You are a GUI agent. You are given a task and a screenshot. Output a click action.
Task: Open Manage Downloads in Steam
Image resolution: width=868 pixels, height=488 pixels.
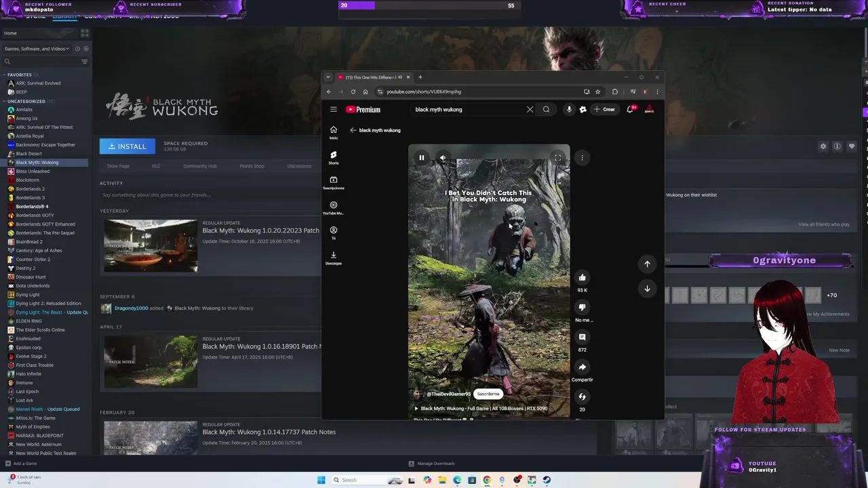tap(431, 464)
